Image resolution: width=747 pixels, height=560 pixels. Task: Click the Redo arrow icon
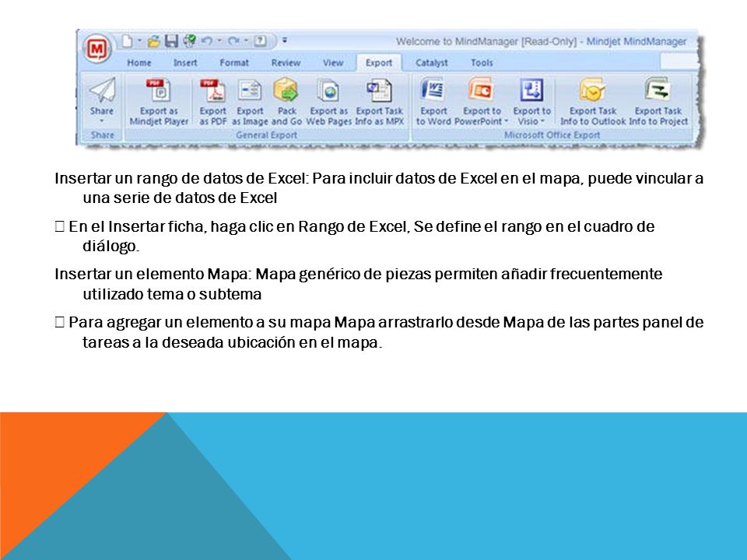pyautogui.click(x=234, y=41)
